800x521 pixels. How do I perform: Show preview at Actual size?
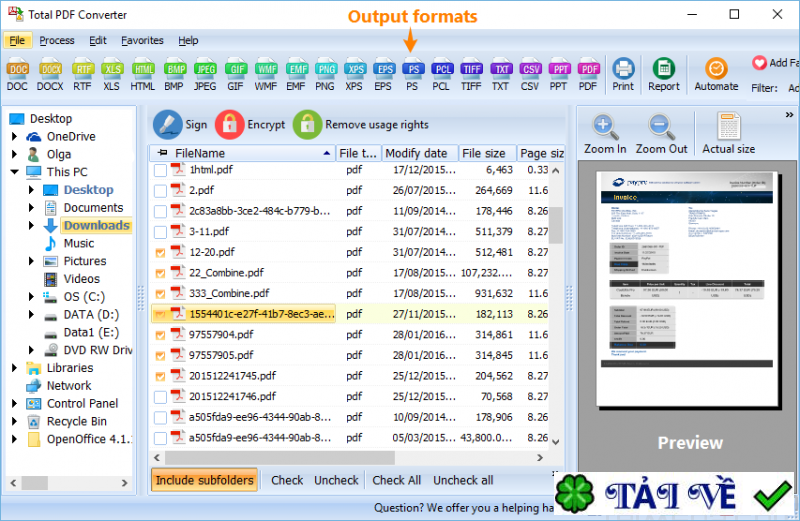click(x=729, y=134)
